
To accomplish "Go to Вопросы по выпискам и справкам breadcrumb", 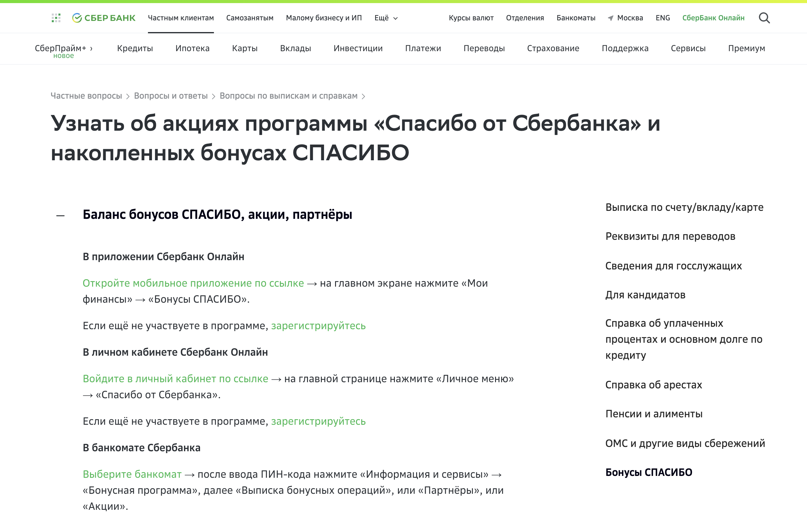I will coord(288,96).
